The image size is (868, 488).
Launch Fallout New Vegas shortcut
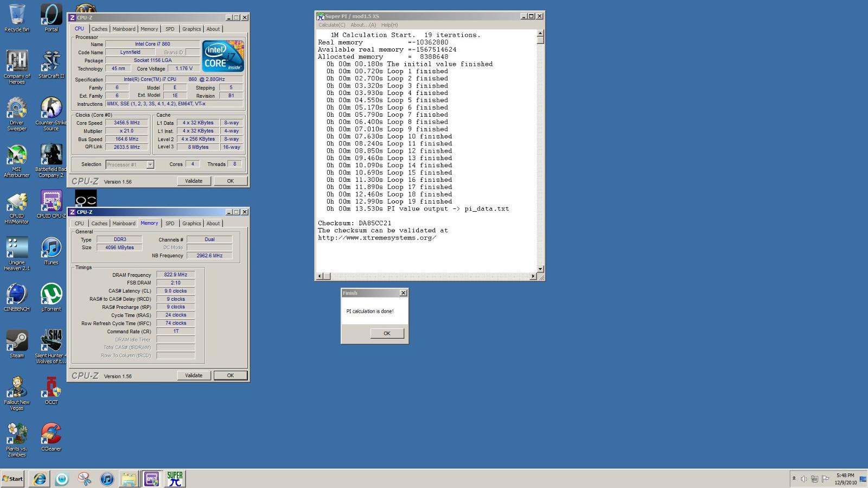[x=17, y=394]
